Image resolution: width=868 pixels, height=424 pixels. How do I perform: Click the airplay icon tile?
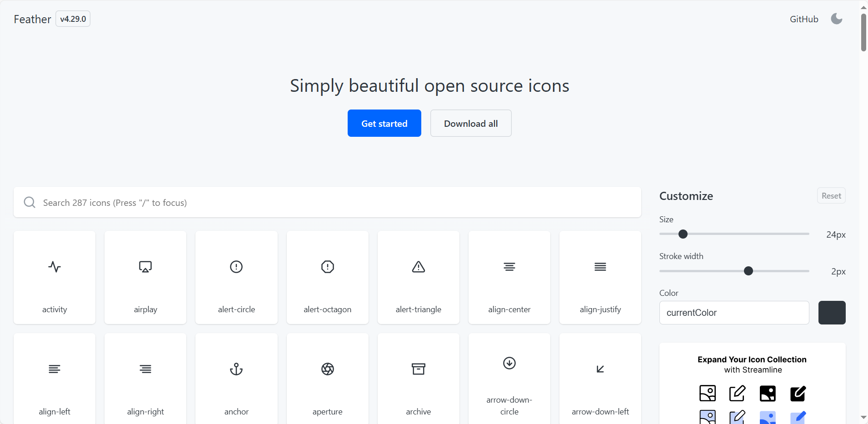pyautogui.click(x=145, y=277)
